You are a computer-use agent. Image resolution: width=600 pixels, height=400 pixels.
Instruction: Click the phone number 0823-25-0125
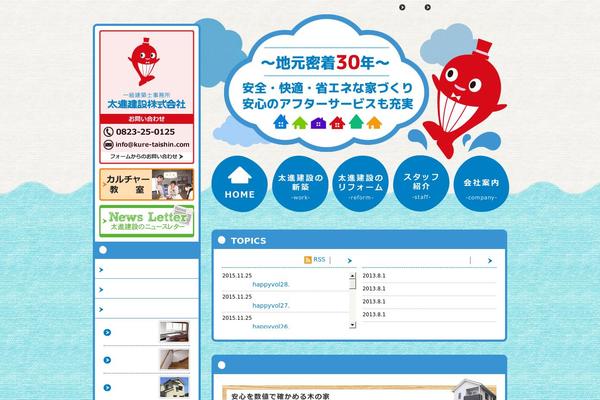point(145,132)
